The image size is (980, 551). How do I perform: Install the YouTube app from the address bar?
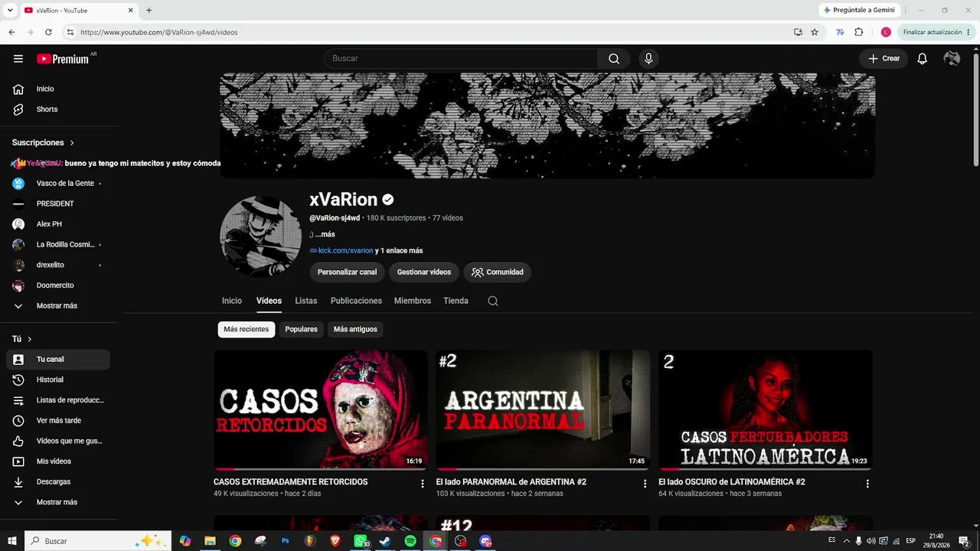point(798,32)
